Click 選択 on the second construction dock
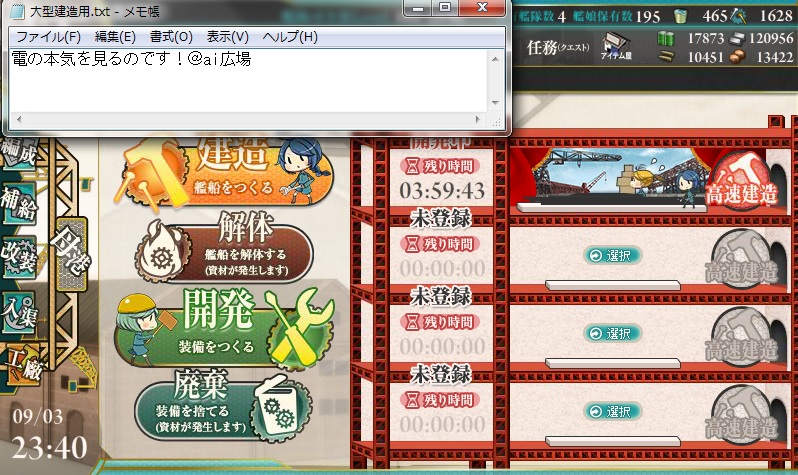This screenshot has height=475, width=798. [612, 255]
